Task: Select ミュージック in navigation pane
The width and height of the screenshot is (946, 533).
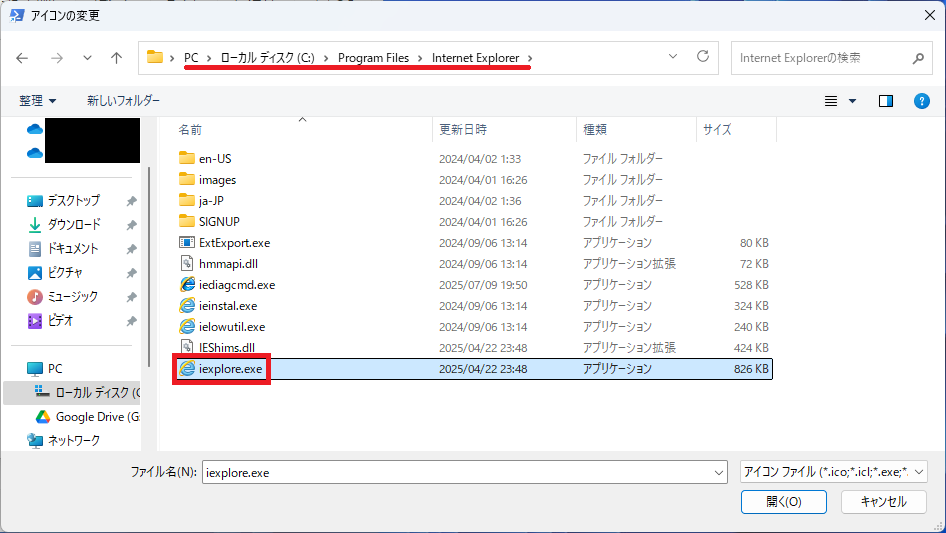Action: pos(72,297)
